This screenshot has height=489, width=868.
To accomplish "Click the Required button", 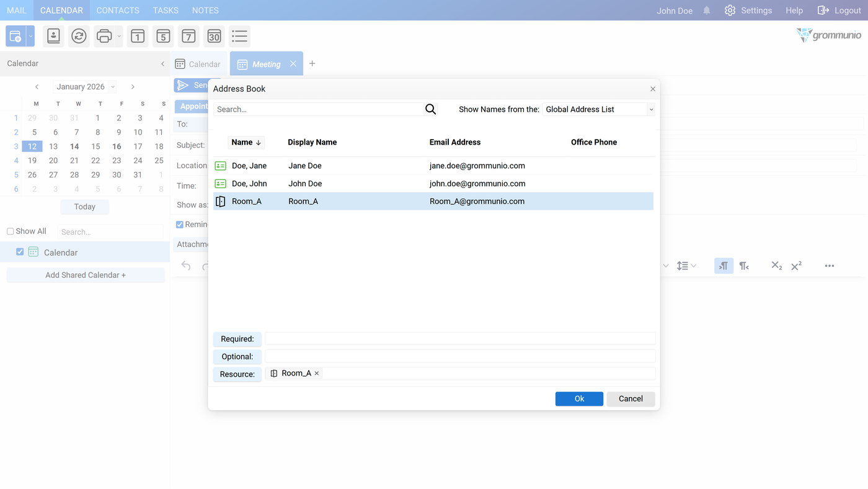I will click(x=237, y=339).
